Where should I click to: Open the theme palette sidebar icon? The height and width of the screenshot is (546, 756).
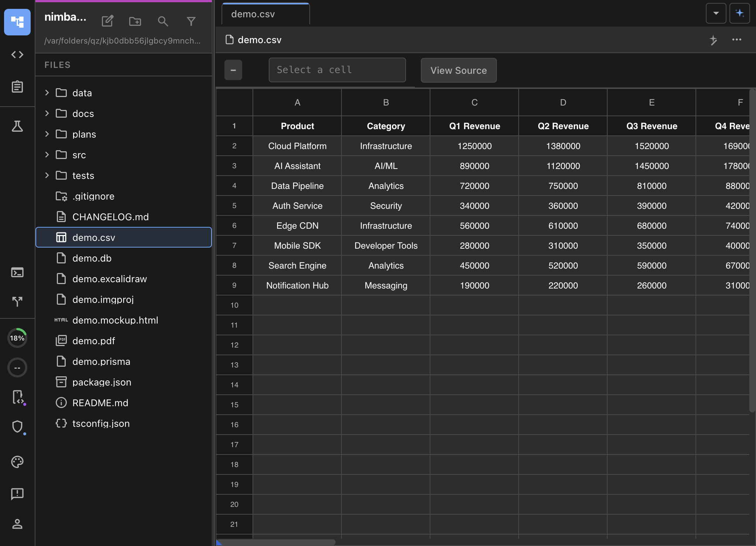click(x=17, y=462)
